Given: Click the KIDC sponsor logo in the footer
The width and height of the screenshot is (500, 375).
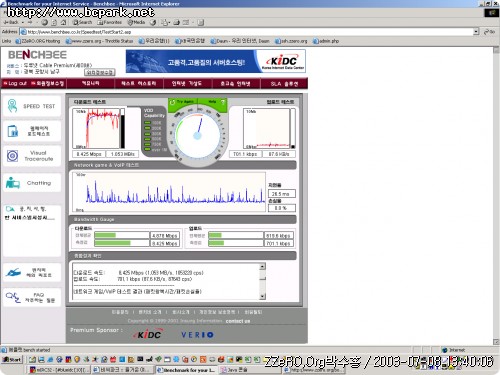Looking at the screenshot, I should [x=147, y=334].
